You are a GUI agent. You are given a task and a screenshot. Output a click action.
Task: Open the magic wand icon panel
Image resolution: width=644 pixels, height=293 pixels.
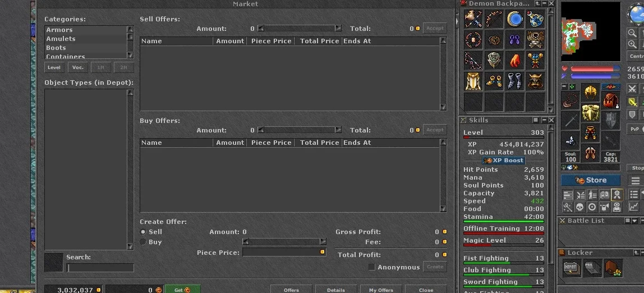click(568, 207)
